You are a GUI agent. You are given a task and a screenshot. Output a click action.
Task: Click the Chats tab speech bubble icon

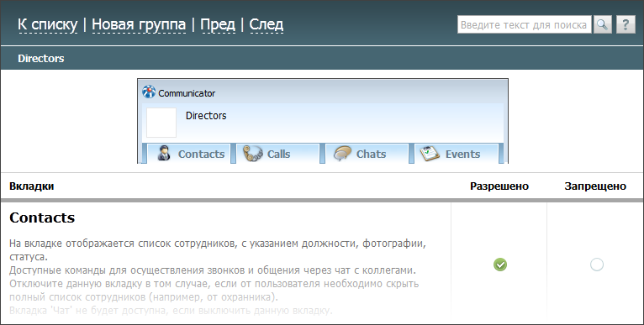tap(342, 154)
